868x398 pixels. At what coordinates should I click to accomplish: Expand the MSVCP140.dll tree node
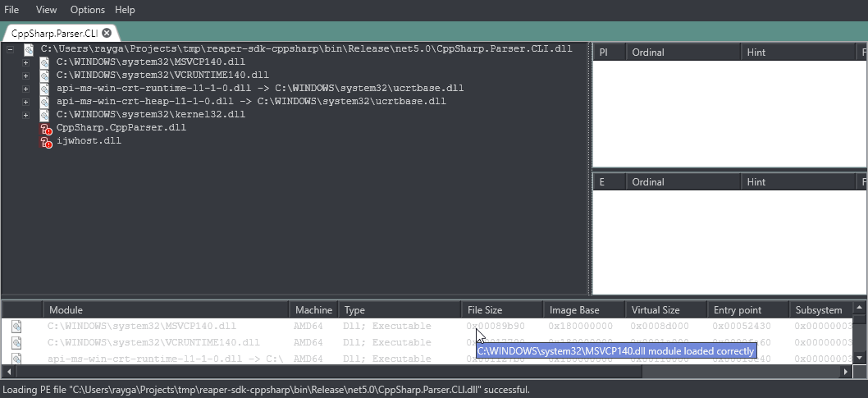coord(25,62)
